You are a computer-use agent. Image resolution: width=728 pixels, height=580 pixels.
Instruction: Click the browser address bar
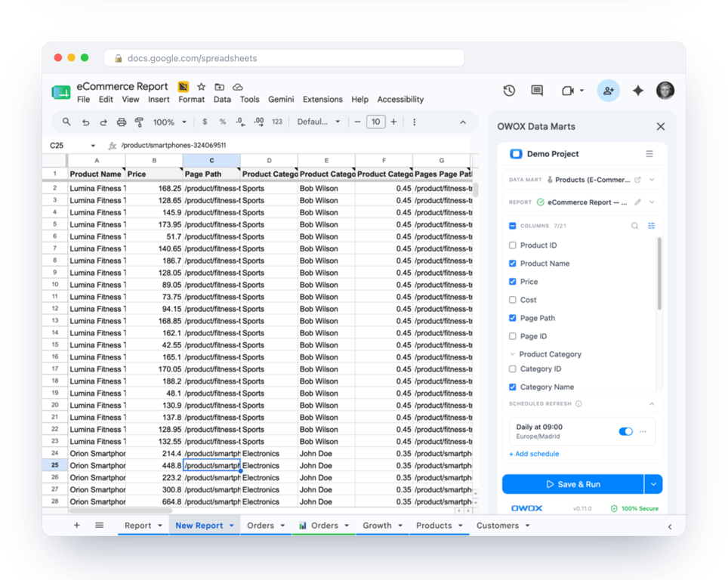[284, 58]
